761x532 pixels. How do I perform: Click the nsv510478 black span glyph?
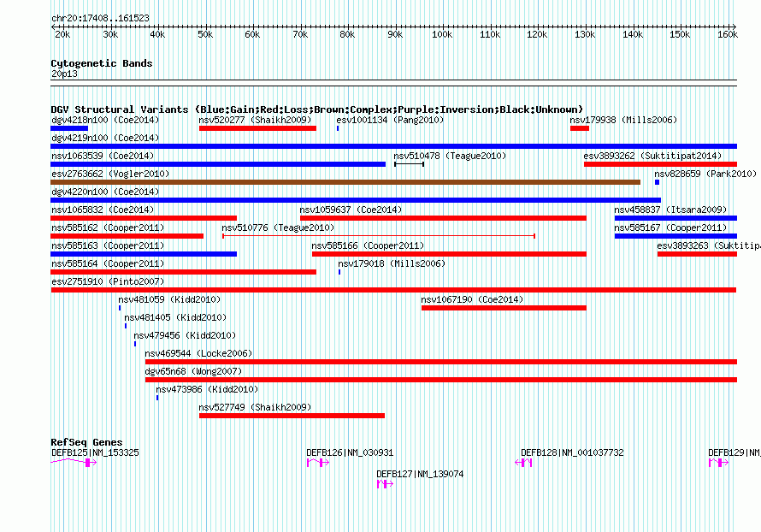(409, 164)
